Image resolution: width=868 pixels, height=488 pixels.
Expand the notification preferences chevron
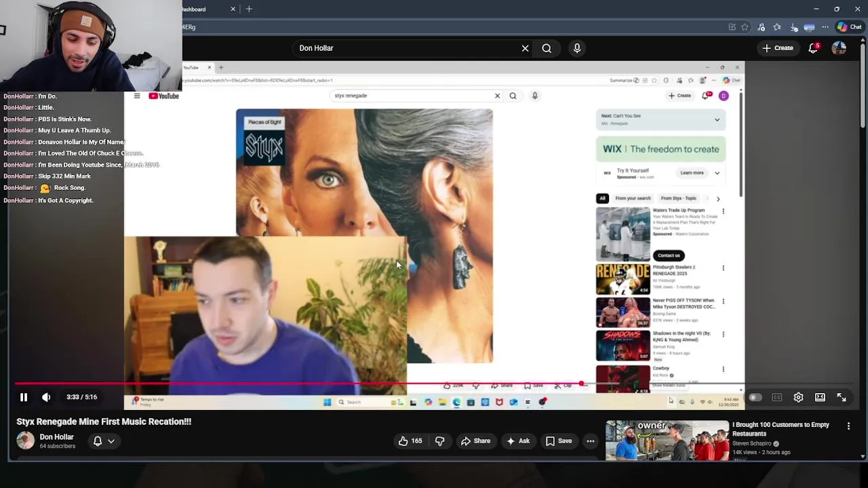tap(111, 441)
